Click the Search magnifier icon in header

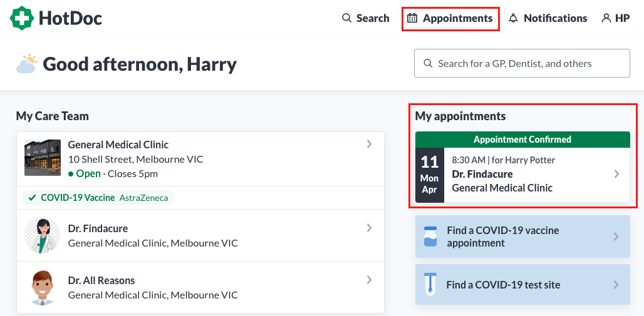(346, 18)
